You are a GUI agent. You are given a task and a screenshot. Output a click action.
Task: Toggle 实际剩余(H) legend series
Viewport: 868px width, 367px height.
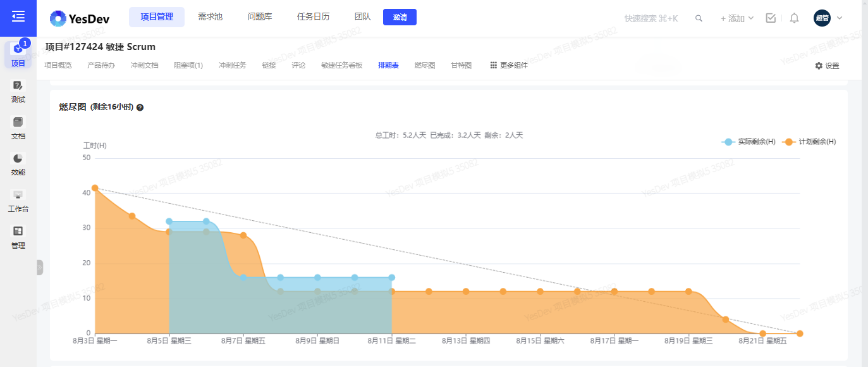749,142
